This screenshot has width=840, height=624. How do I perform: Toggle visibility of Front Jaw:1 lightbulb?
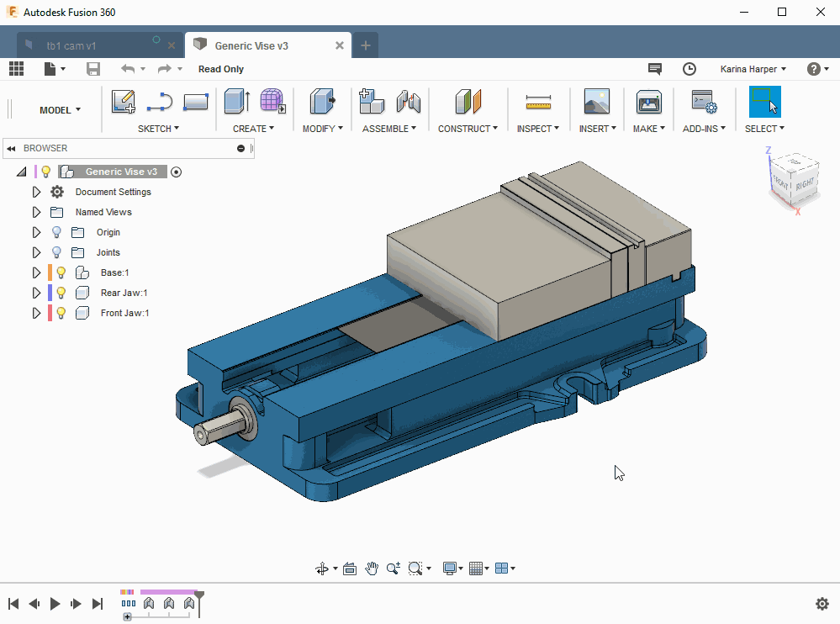coord(61,313)
